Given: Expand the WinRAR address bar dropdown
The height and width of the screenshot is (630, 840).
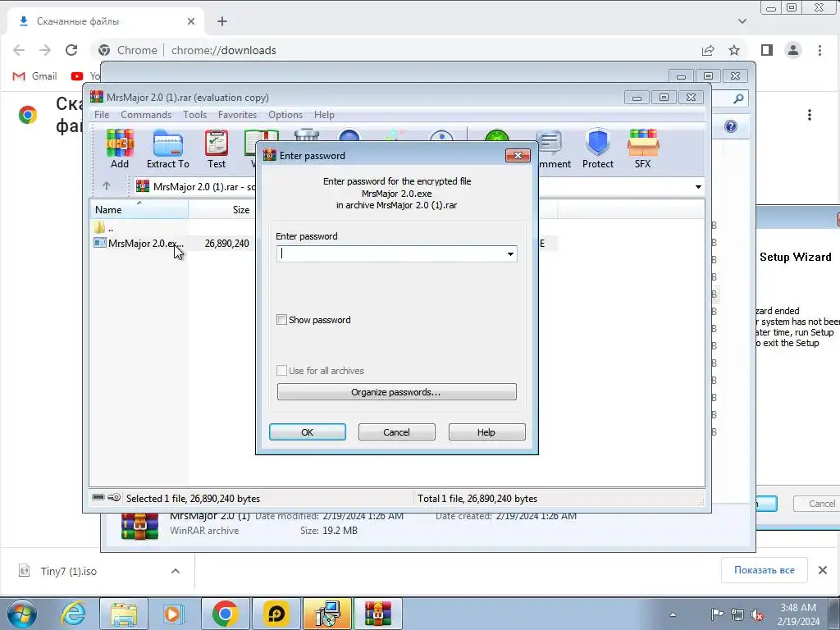Looking at the screenshot, I should (x=698, y=186).
